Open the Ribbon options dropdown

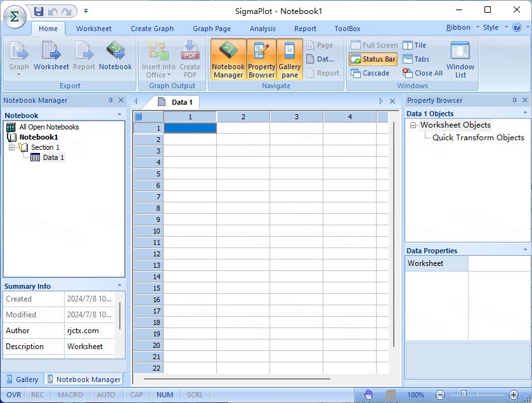462,27
